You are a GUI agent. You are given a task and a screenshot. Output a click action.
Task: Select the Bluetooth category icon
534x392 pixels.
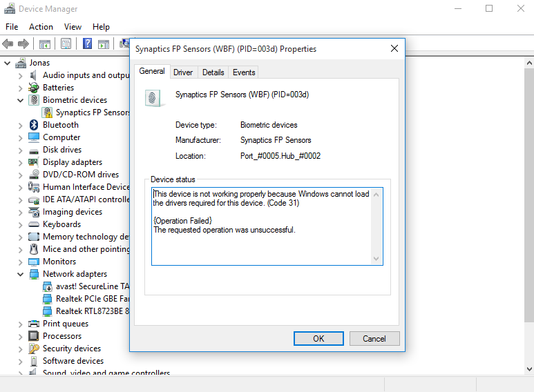(34, 125)
